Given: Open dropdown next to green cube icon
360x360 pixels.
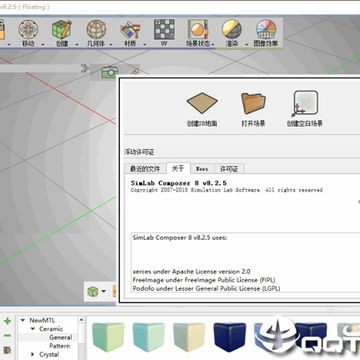Looking at the screenshot, I should pos(103,291).
